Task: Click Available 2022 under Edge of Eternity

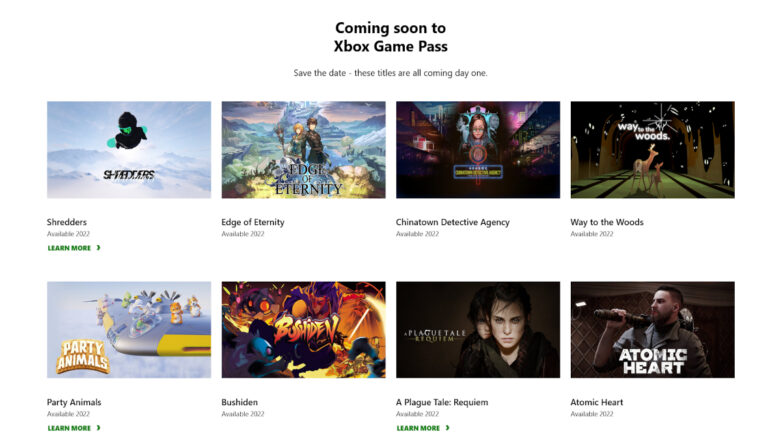Action: pos(243,234)
